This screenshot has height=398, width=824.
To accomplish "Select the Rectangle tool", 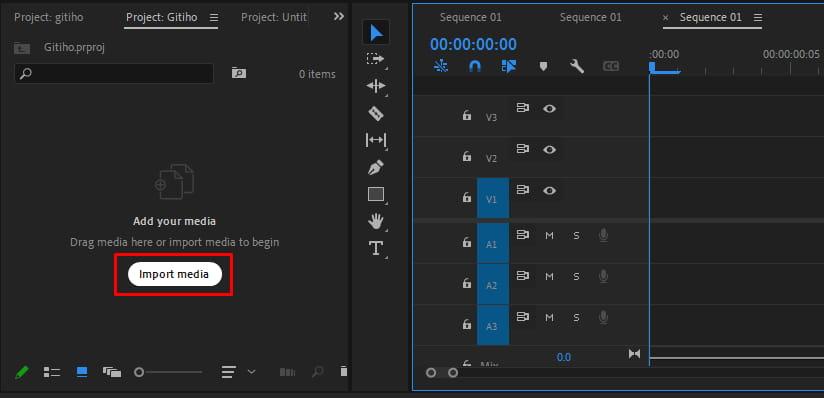I will 376,195.
